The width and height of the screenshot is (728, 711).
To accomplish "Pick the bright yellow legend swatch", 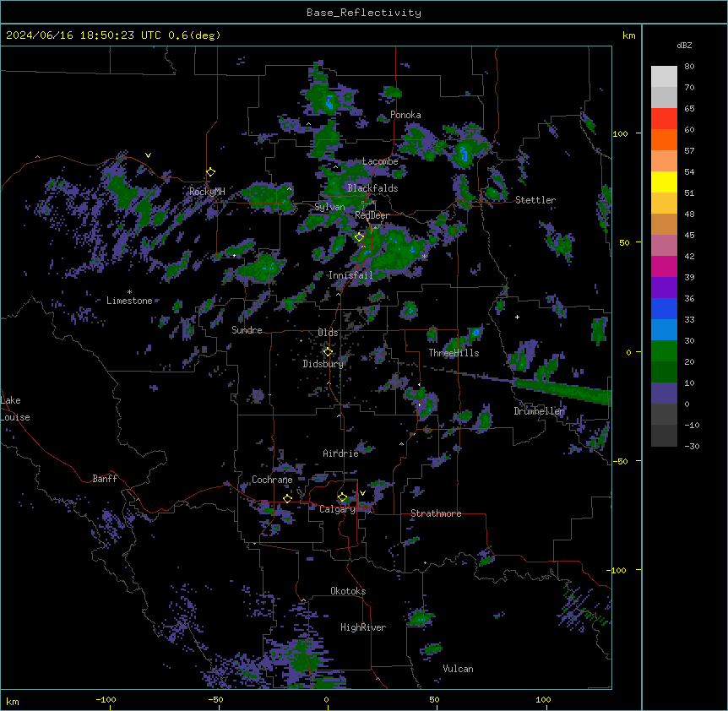I will point(664,182).
